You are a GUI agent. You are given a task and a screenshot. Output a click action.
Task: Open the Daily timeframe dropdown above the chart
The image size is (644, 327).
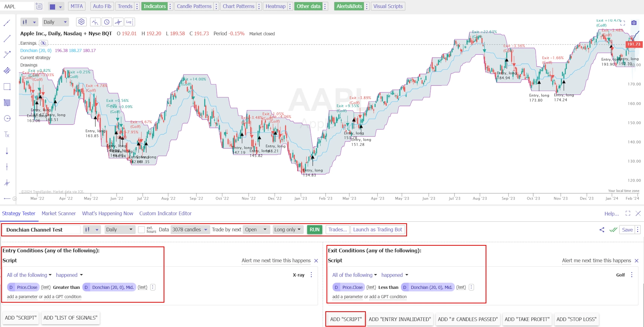click(55, 22)
